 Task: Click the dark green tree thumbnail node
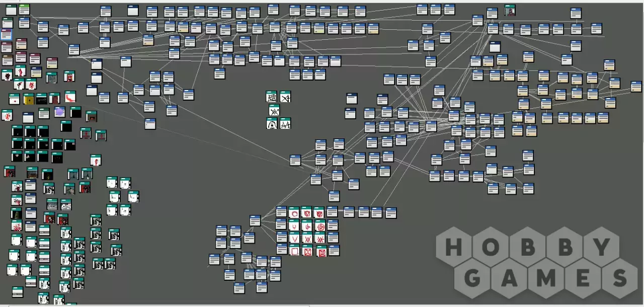17,213
